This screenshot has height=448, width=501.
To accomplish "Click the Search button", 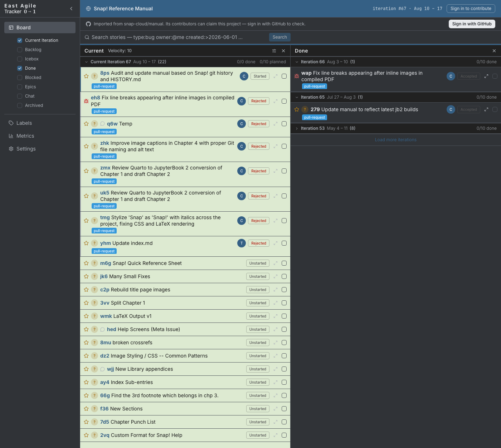I will (280, 37).
